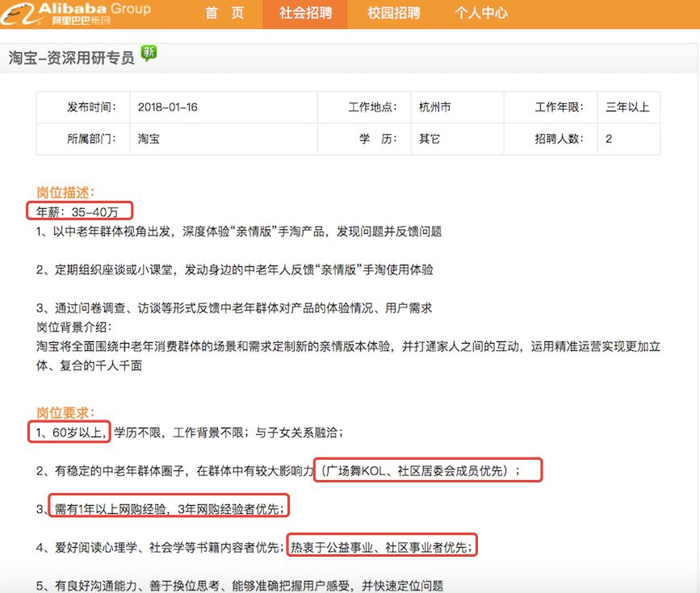
Task: Click the highlighted 热衷于公益事业 text
Action: pos(382,546)
